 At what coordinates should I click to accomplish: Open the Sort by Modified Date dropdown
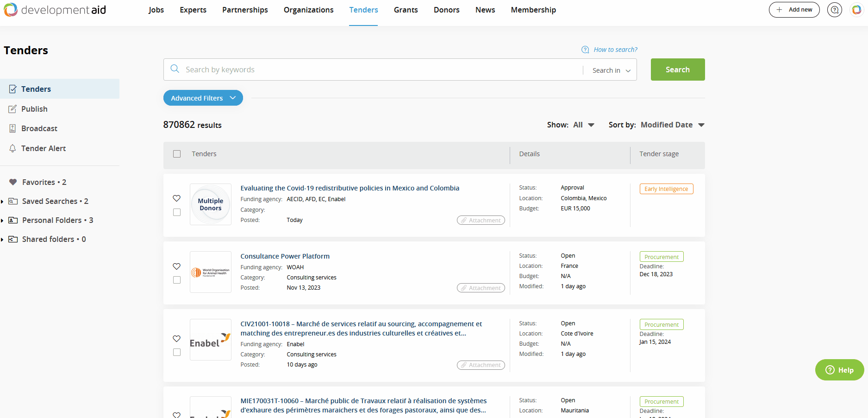[672, 125]
